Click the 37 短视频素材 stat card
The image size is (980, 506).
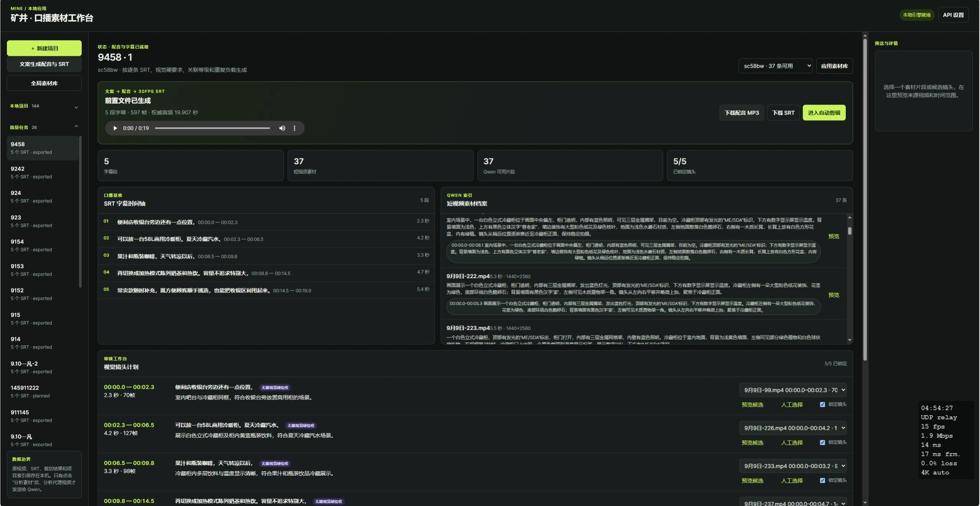pyautogui.click(x=380, y=166)
